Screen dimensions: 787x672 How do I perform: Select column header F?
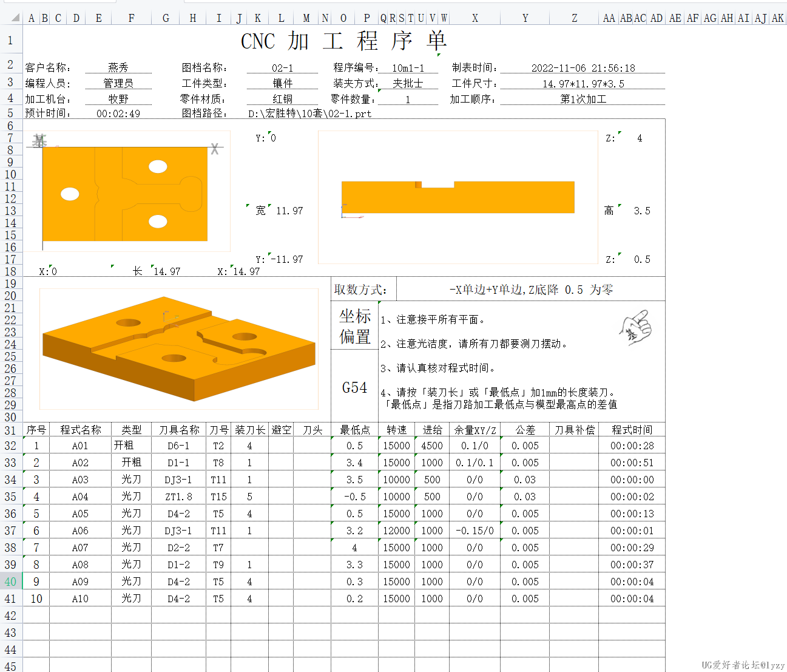tap(131, 18)
